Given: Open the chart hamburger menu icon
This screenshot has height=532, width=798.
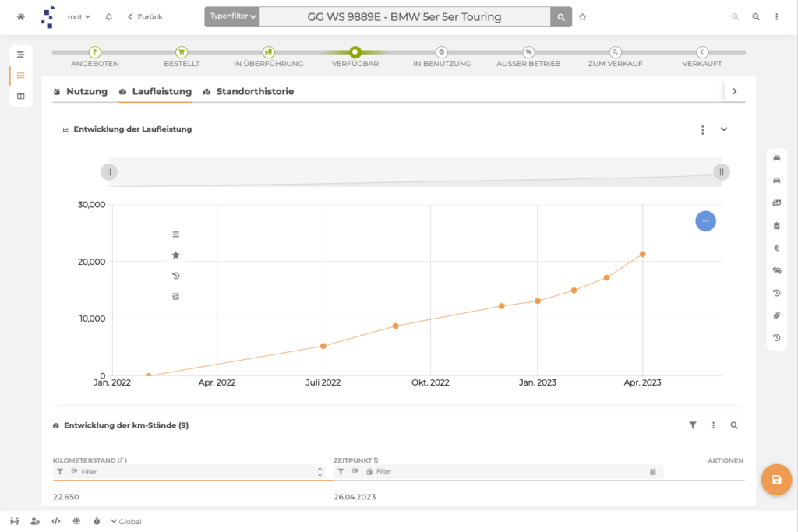Looking at the screenshot, I should (175, 234).
